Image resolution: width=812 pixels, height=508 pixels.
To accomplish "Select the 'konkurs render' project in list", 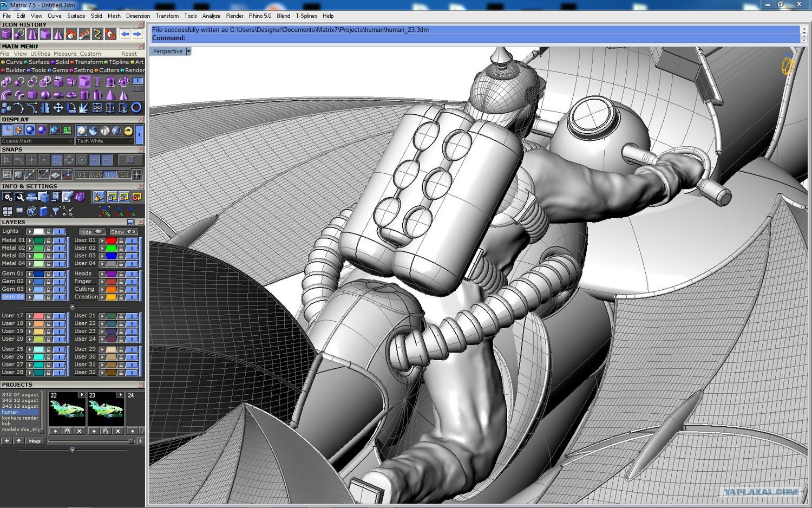I will pos(20,418).
